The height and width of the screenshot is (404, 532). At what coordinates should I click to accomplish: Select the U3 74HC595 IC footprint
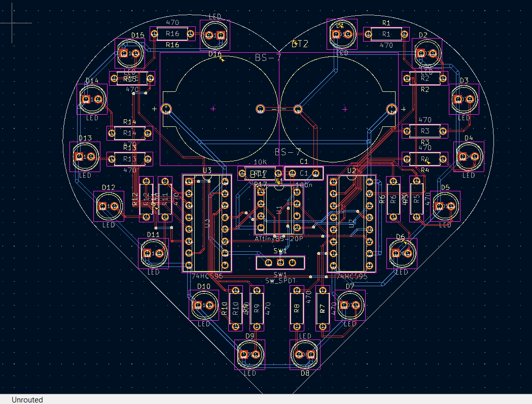(x=207, y=223)
